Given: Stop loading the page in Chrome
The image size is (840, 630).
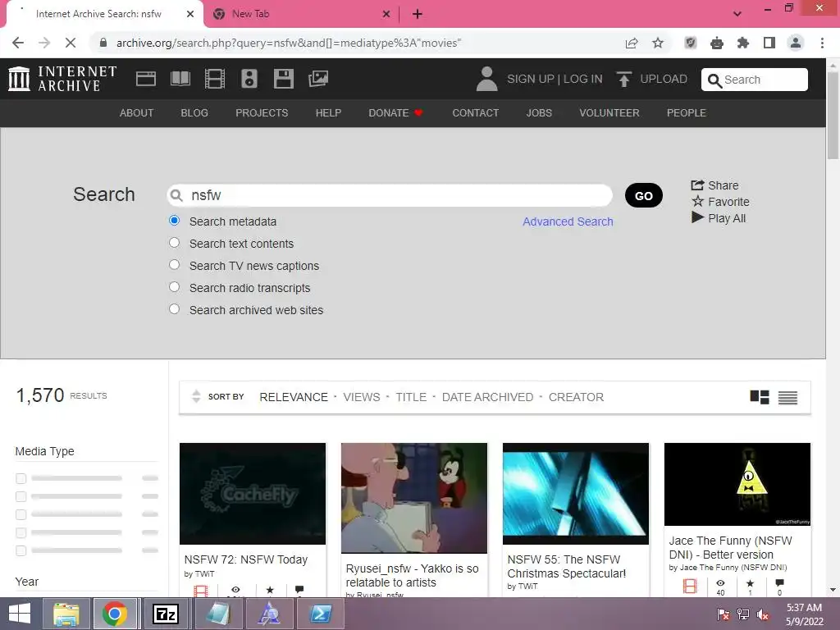Looking at the screenshot, I should 71,43.
